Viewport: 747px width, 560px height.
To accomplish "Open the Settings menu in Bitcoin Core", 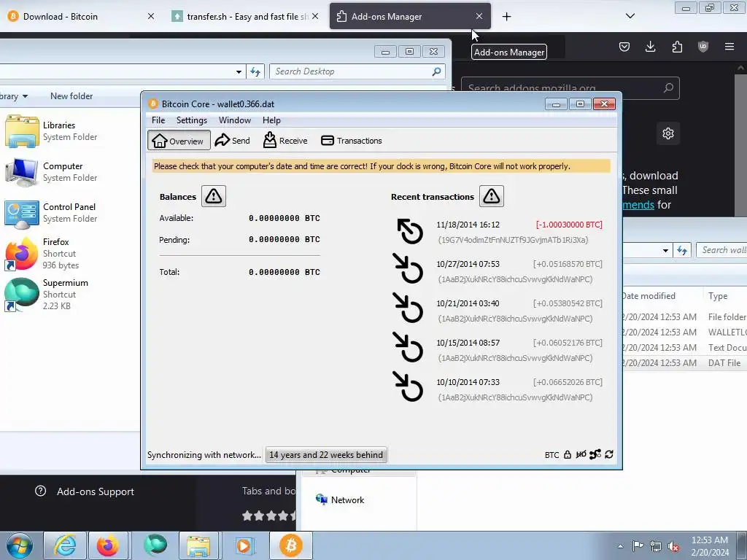I will click(x=192, y=120).
